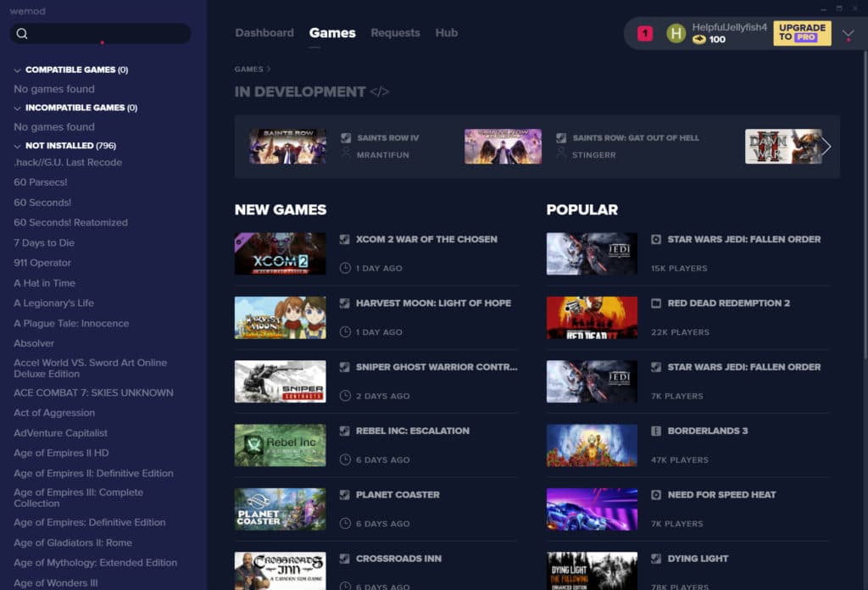868x590 pixels.
Task: Click the HelpfulJellyfish4 avatar icon
Action: click(x=676, y=34)
